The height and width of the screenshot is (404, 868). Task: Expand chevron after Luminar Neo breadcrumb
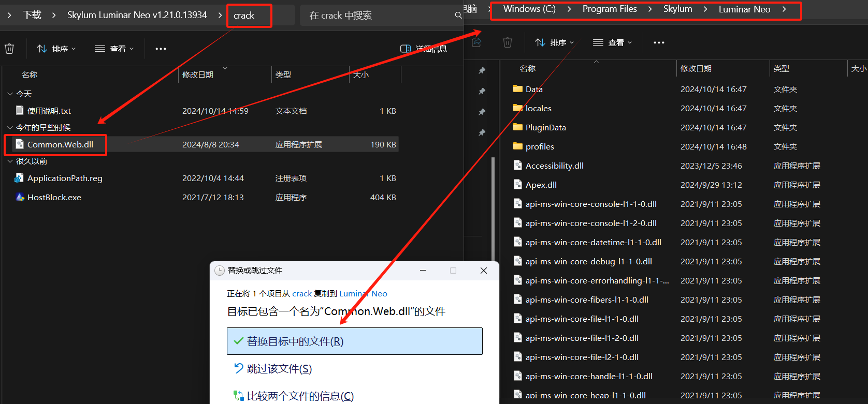784,9
